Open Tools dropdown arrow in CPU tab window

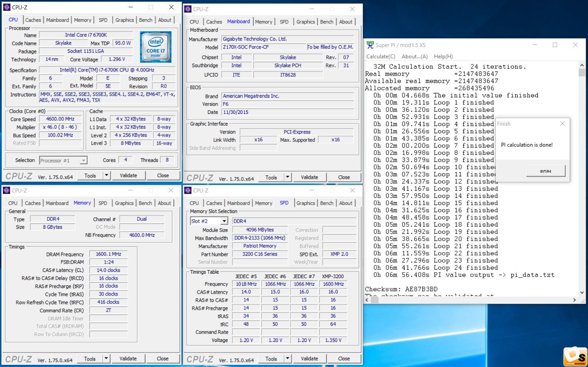[106, 176]
